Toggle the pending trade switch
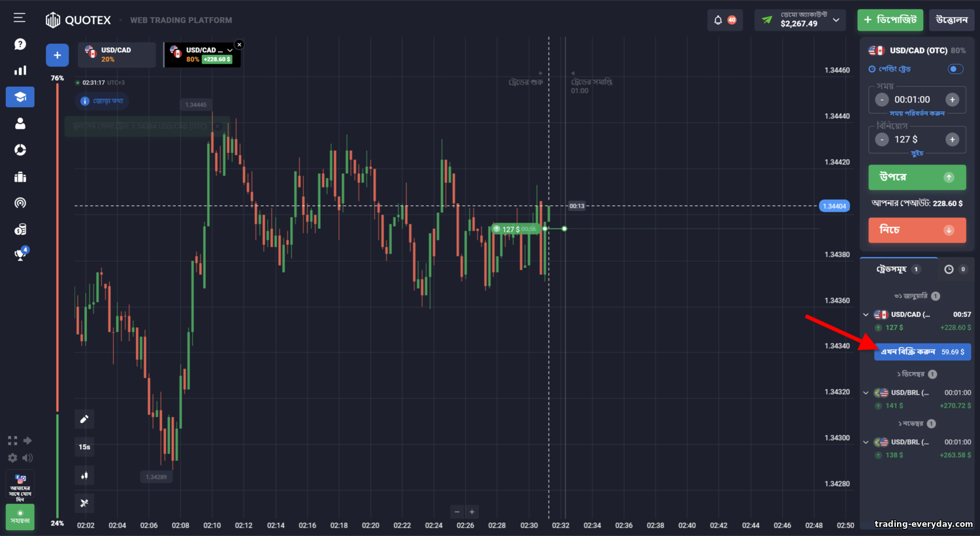The height and width of the screenshot is (536, 980). (x=955, y=69)
